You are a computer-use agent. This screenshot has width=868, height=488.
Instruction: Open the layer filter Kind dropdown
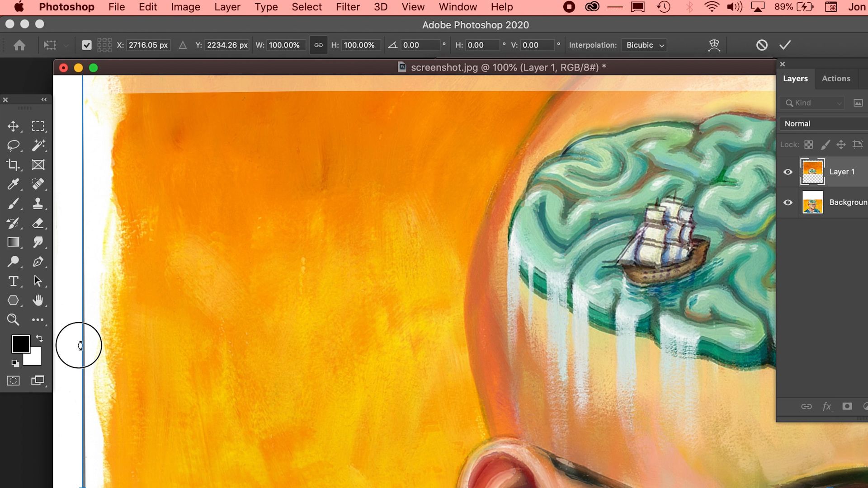tap(812, 103)
